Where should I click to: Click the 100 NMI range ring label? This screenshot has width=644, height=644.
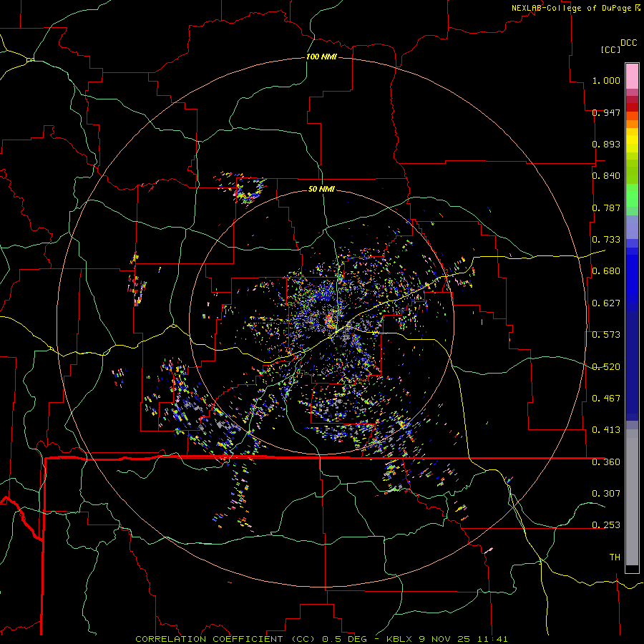coord(321,57)
